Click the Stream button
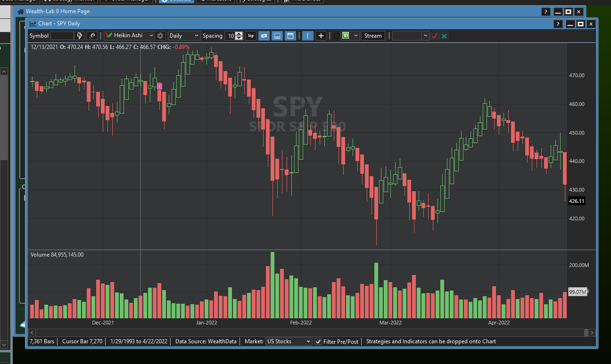Screen dimensions: 611x364 pos(373,36)
